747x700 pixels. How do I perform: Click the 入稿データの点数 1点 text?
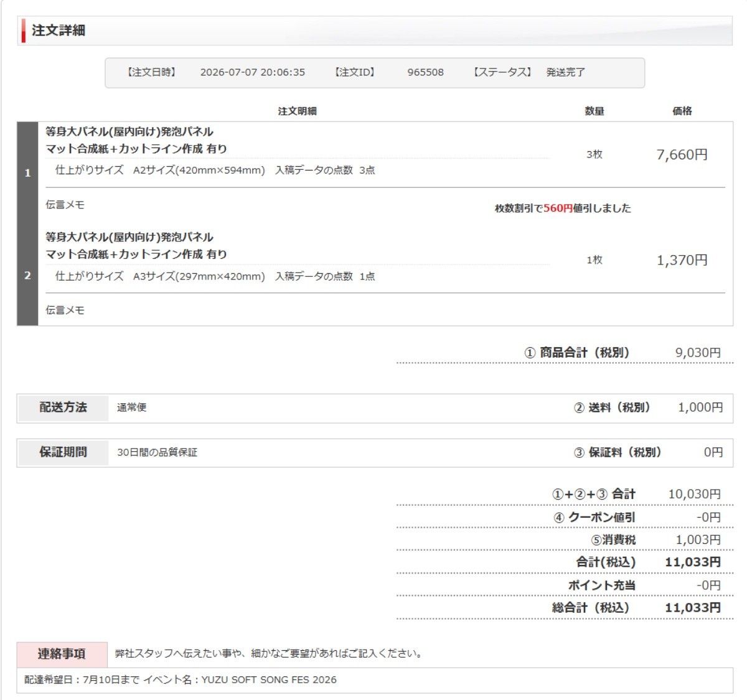pyautogui.click(x=325, y=276)
